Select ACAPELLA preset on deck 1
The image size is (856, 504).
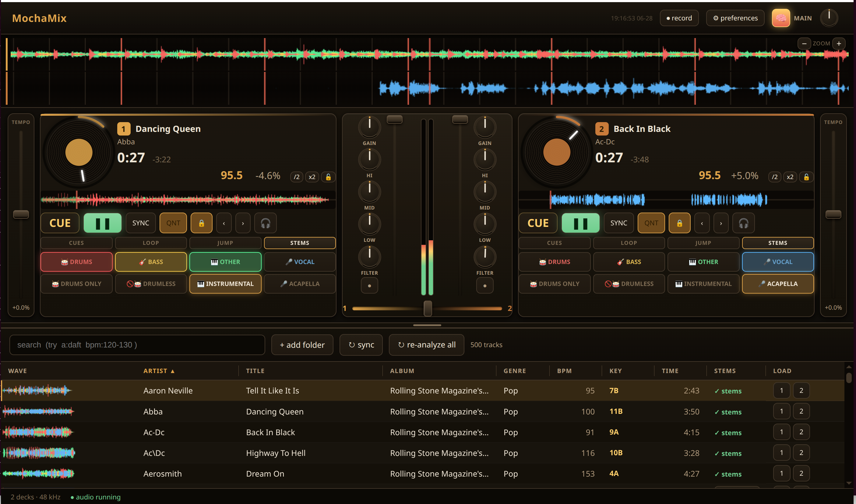click(300, 284)
